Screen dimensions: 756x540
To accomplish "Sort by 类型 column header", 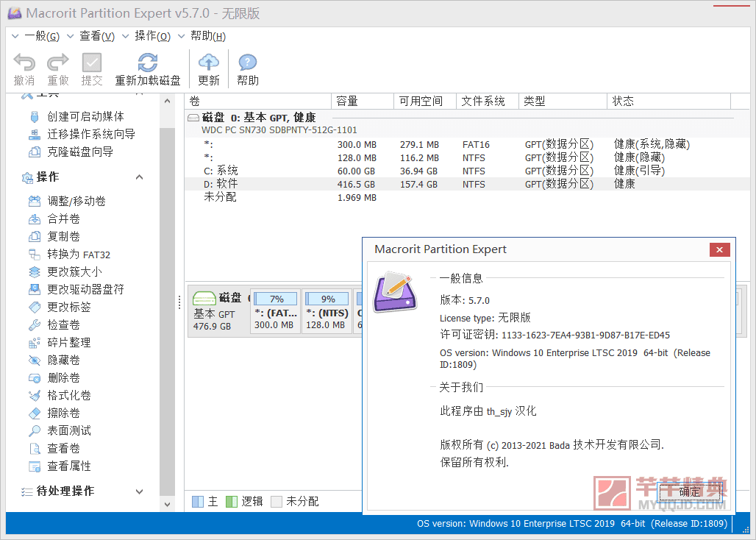I will (x=563, y=102).
